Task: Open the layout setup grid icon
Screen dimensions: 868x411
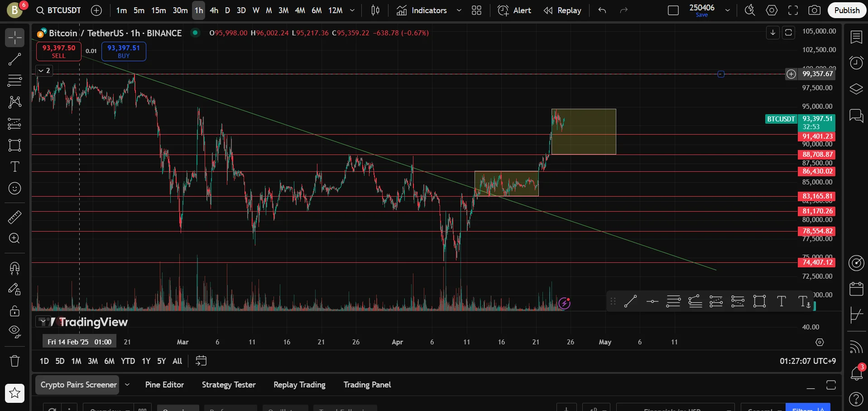Action: tap(476, 10)
